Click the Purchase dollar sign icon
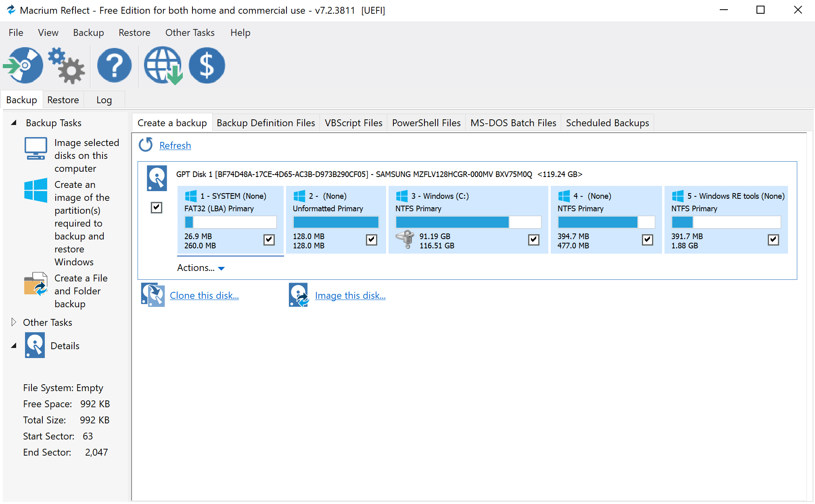The width and height of the screenshot is (815, 504). click(207, 66)
